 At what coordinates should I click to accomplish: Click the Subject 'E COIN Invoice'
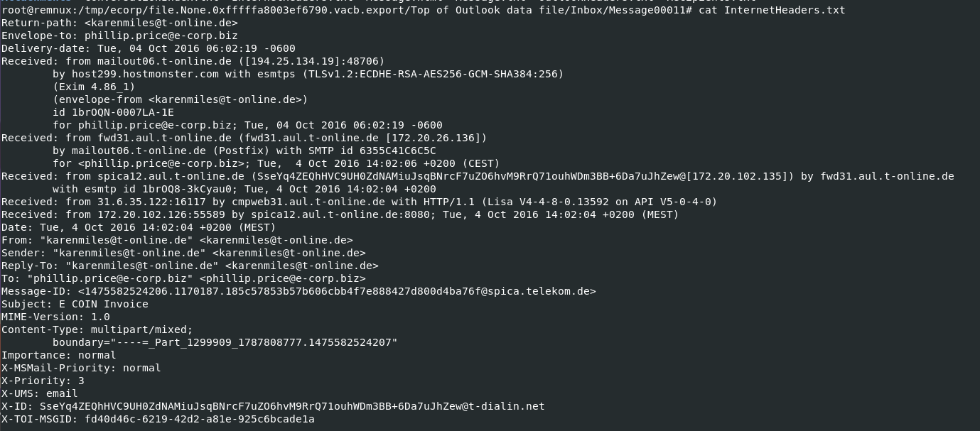104,304
